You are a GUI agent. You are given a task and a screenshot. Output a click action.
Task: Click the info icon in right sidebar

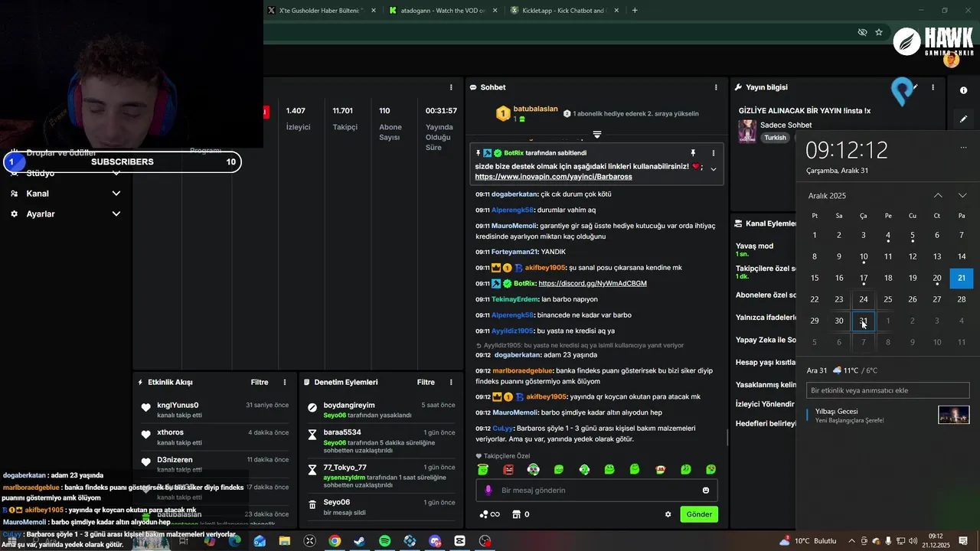coord(963,90)
